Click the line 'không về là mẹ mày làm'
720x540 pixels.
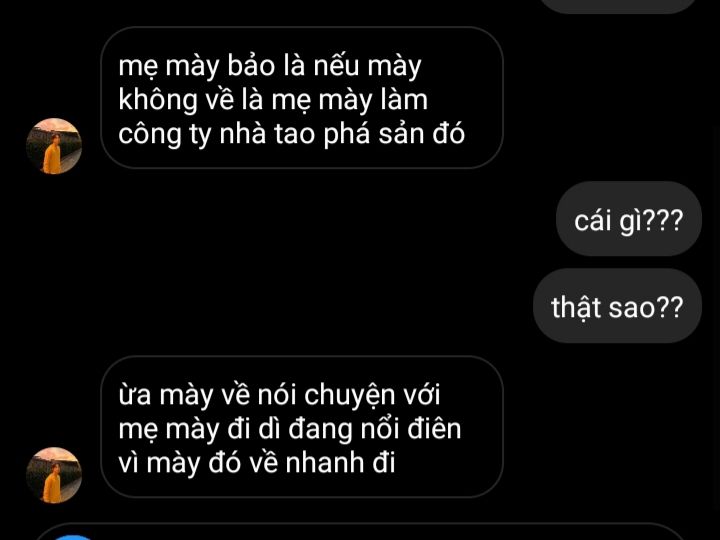pos(273,100)
